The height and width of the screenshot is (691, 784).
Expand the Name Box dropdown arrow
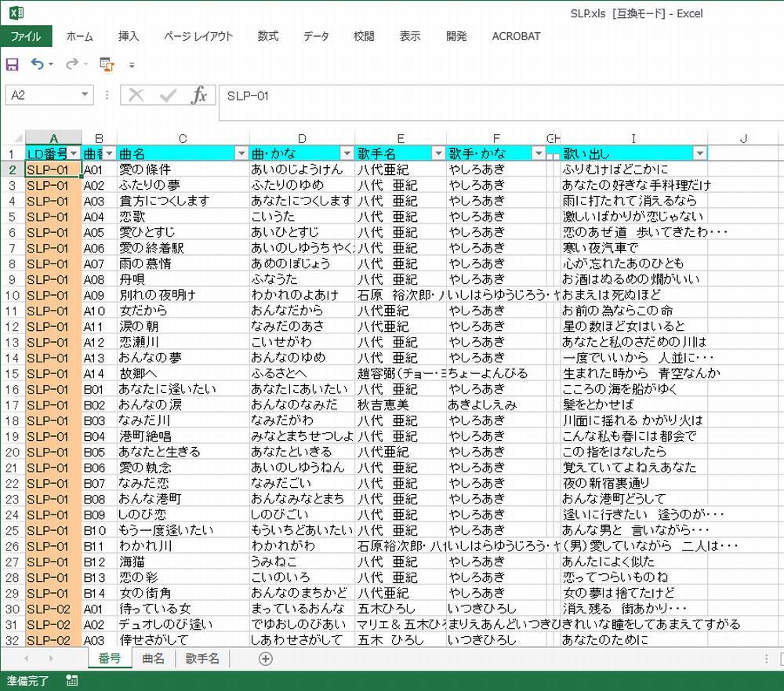85,95
